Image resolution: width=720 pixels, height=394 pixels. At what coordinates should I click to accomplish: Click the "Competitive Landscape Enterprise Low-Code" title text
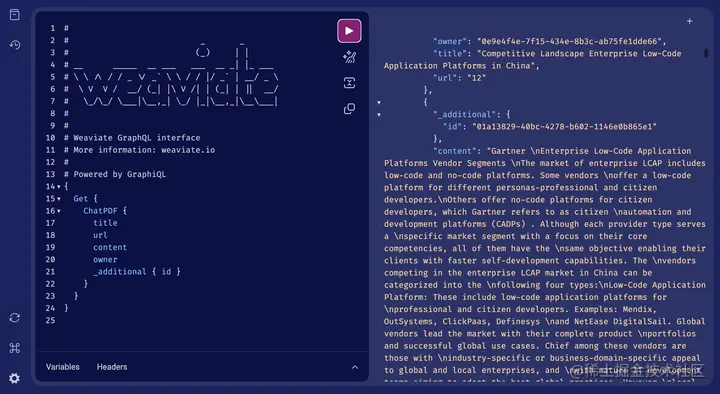tap(581, 53)
